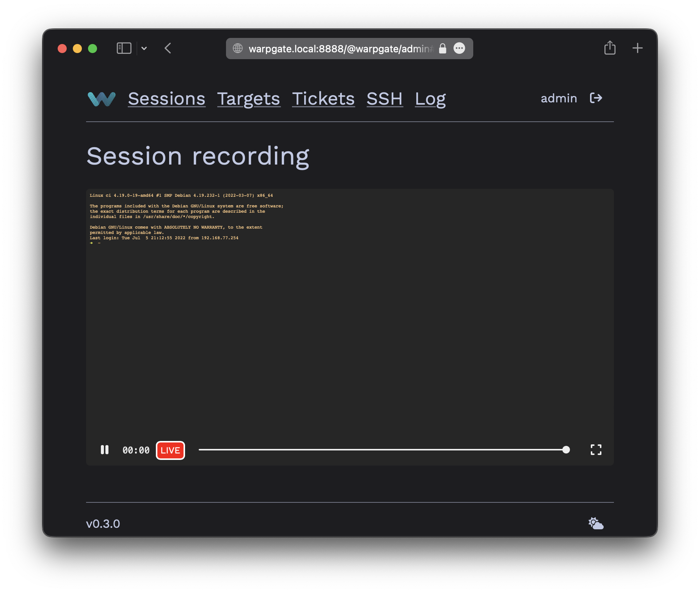The width and height of the screenshot is (700, 593).
Task: Open a new browser tab
Action: coord(637,48)
